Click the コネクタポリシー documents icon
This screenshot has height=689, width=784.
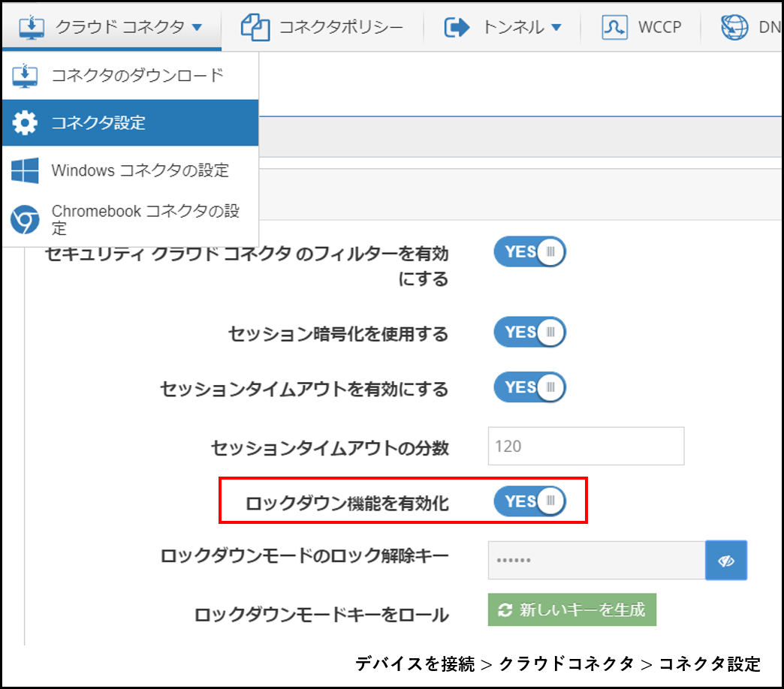coord(255,27)
